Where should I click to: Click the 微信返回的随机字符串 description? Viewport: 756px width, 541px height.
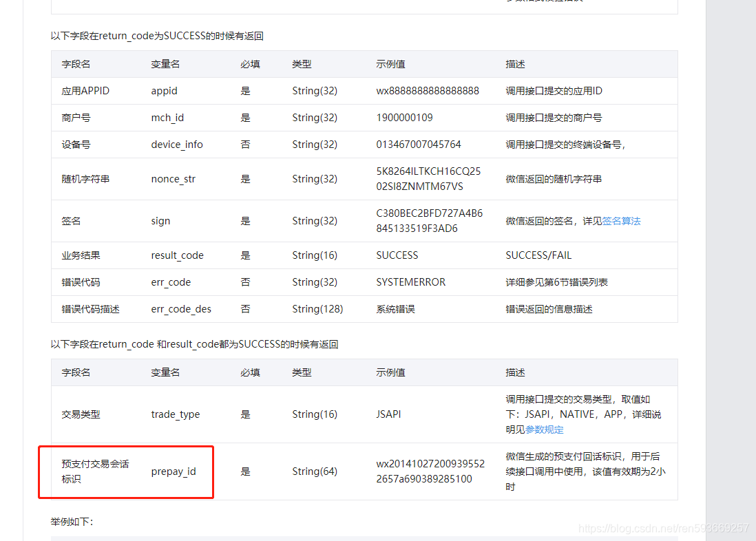(554, 179)
